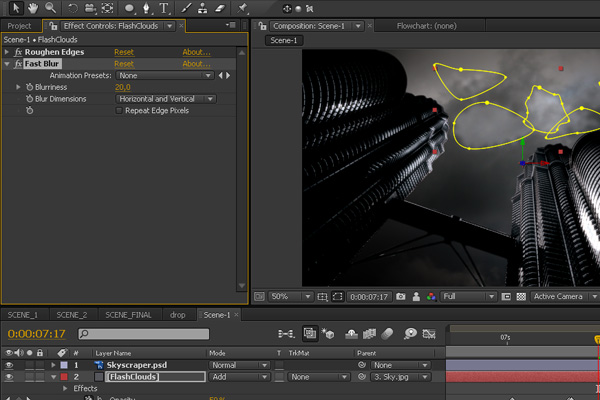Open the Active Camera view dropdown
Screen dimensions: 600x400
pos(564,297)
